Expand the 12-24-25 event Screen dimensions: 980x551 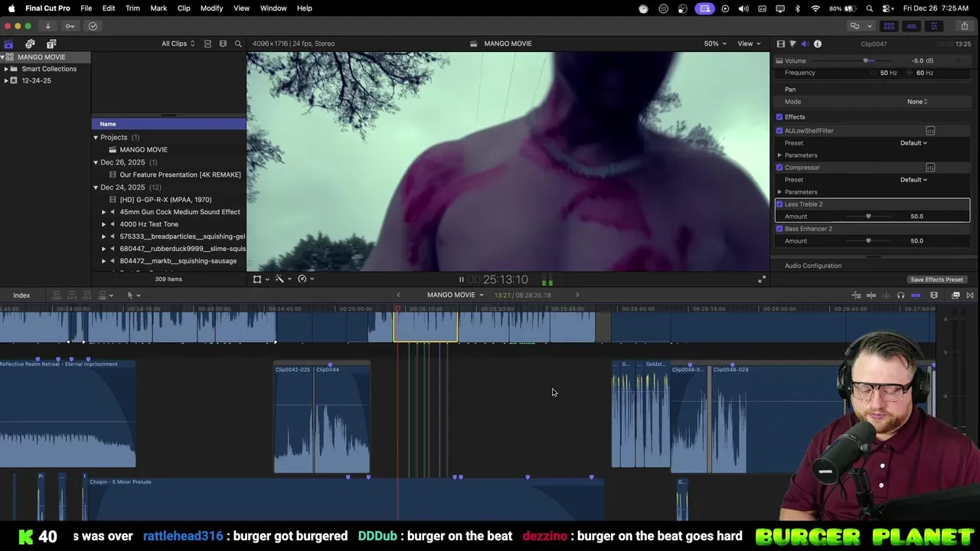[6, 80]
